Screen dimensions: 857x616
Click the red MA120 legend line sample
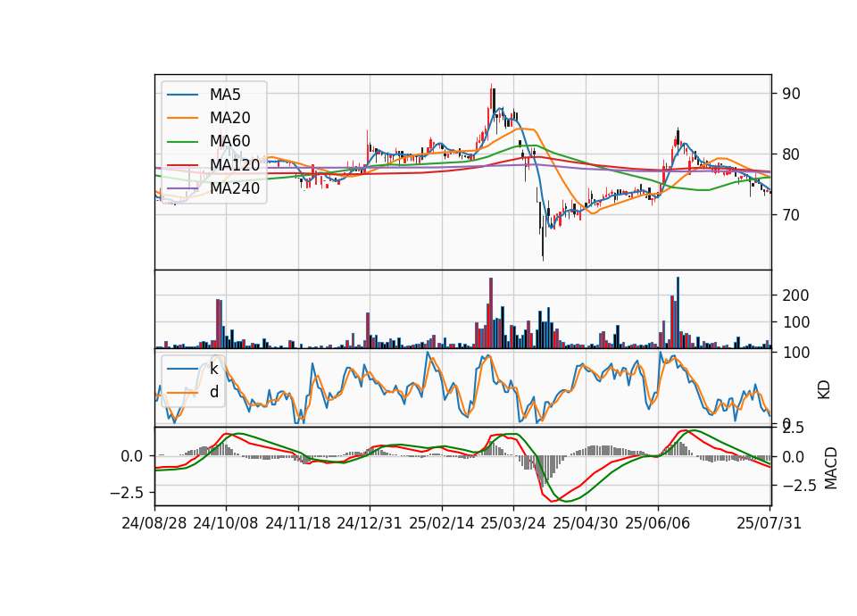(182, 165)
